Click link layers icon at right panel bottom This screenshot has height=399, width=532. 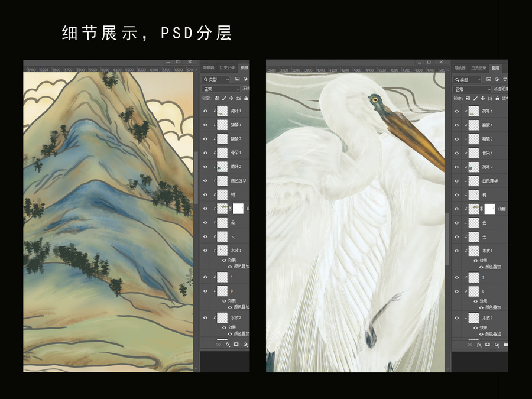tap(470, 345)
